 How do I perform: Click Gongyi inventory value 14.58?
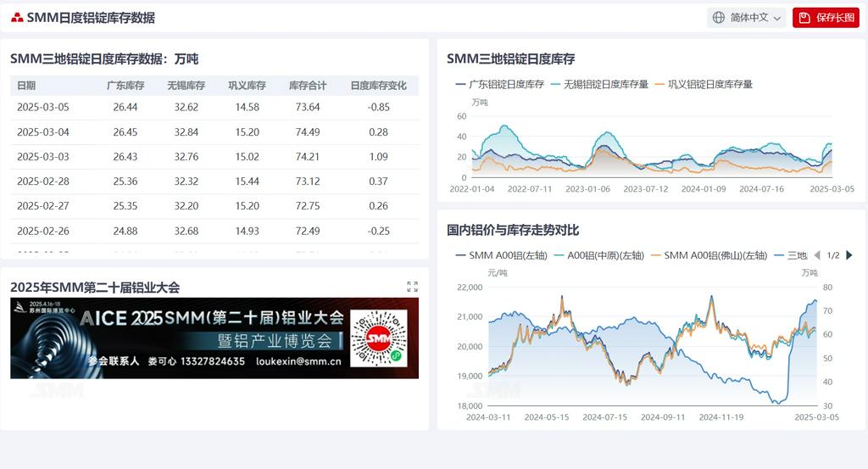pos(247,107)
